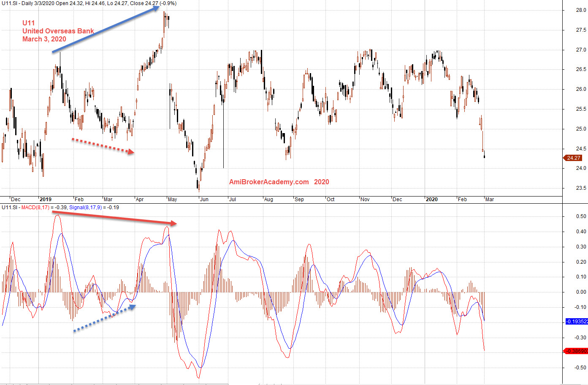The height and width of the screenshot is (385, 588).
Task: Click the 24.0 price axis label
Action: (x=581, y=168)
